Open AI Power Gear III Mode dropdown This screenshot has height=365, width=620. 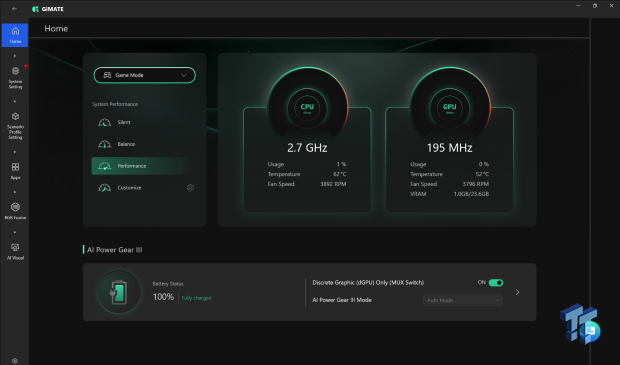[x=463, y=300]
